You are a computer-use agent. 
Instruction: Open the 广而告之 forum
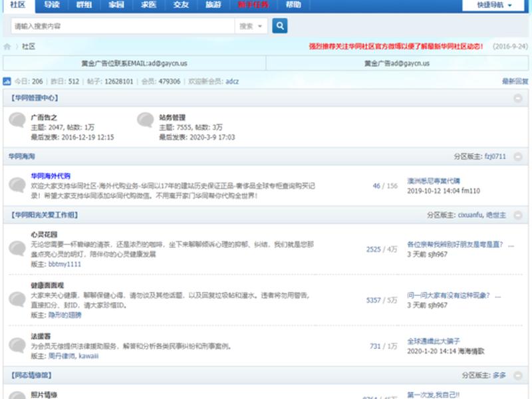click(x=44, y=118)
